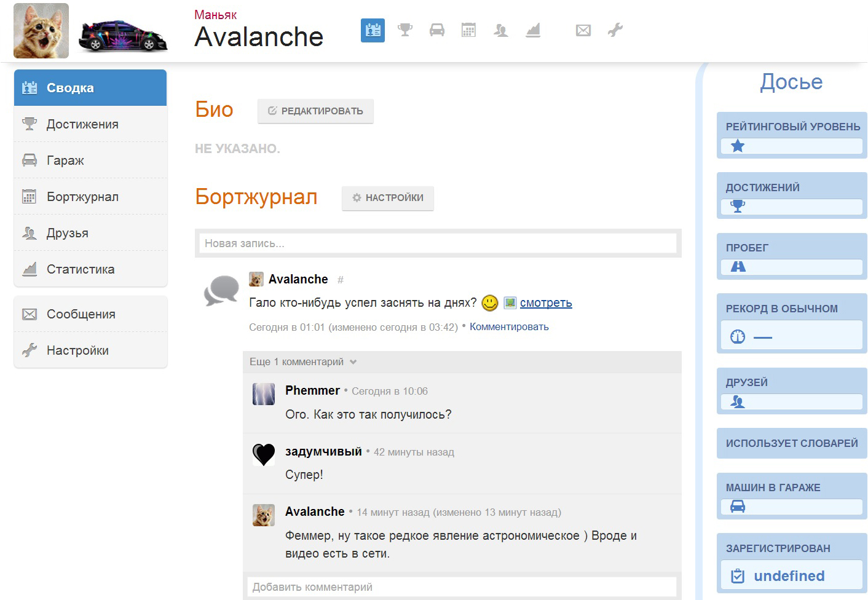
Task: Open the summary icon in top toolbar
Action: point(373,30)
